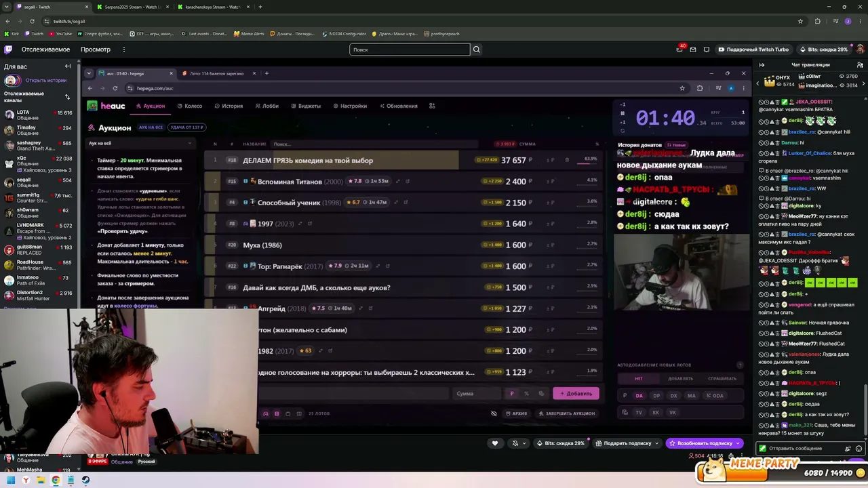Open Twitch notifications inbox with badge 40

pos(679,49)
